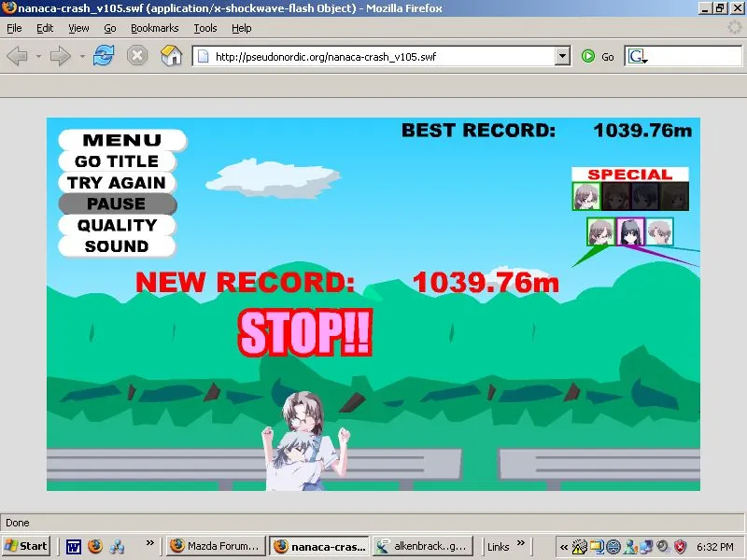Expand the Links toolbar chevron

click(519, 546)
